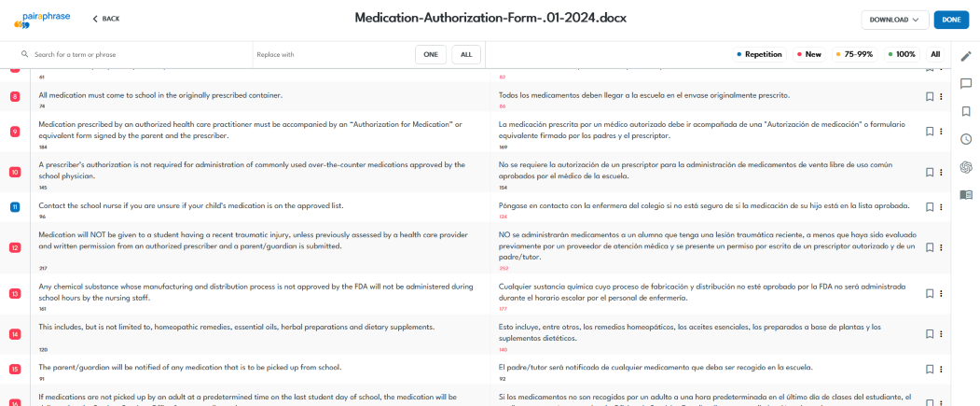Click the Pairaphrase logo
The width and height of the screenshot is (980, 406).
41,20
